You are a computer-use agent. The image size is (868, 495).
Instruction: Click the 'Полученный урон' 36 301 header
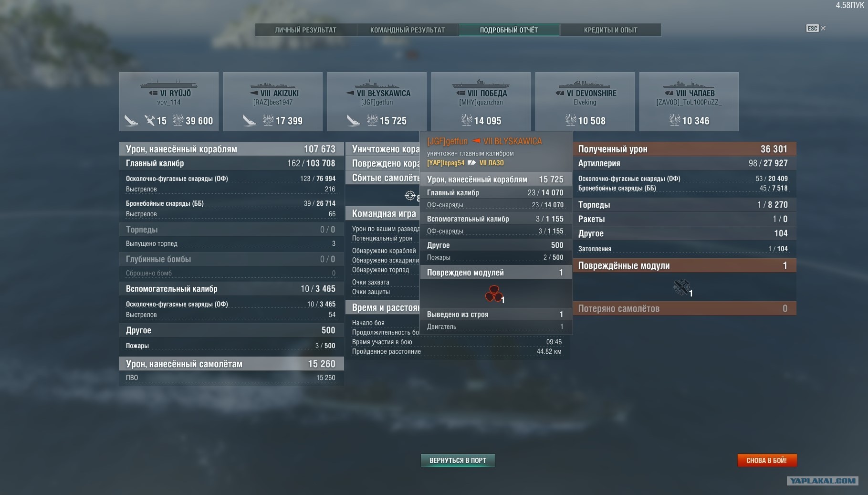(684, 149)
